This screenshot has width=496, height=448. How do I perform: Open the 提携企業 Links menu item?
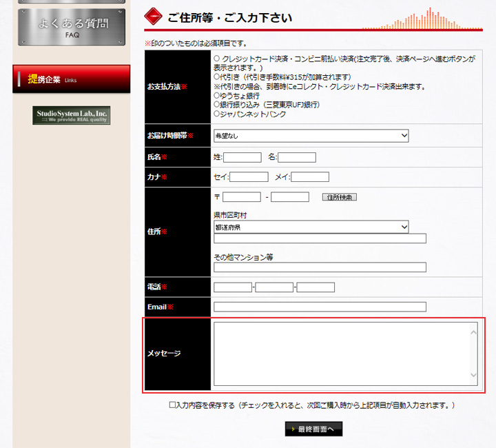pos(71,79)
